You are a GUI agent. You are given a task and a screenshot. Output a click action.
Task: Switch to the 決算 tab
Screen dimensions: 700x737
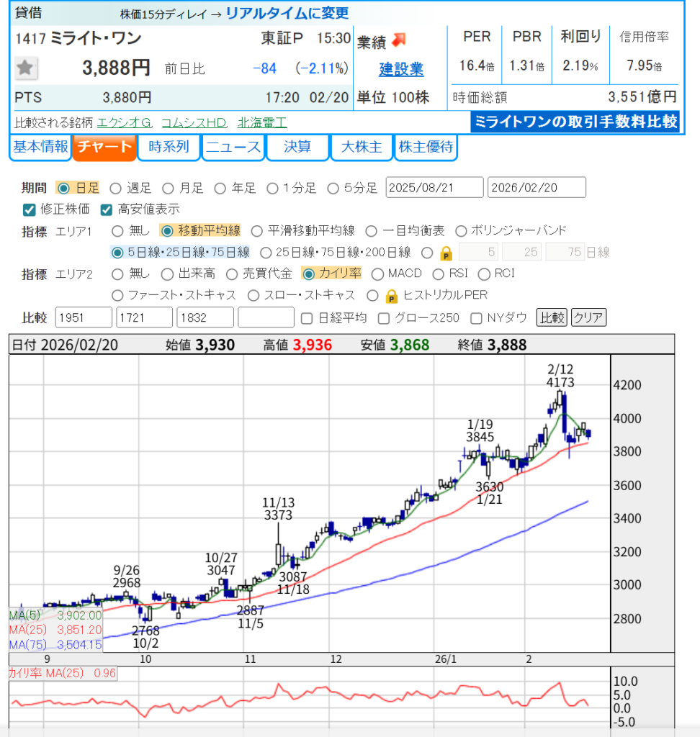click(x=297, y=148)
